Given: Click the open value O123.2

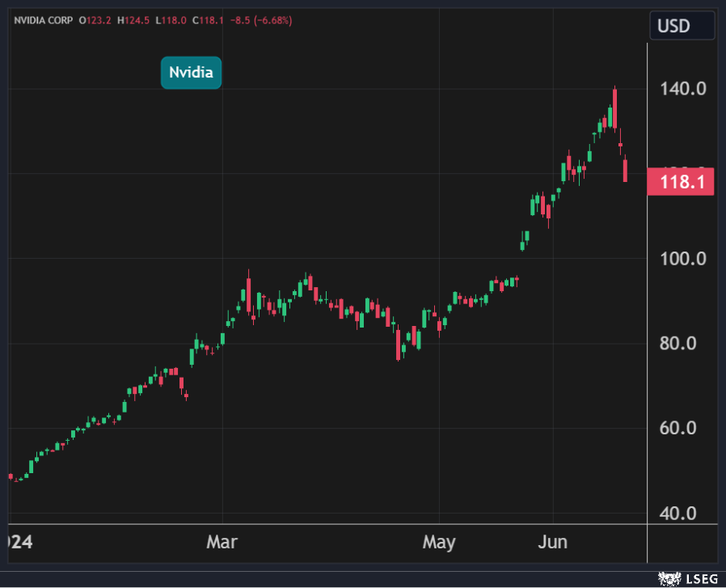Looking at the screenshot, I should click(95, 20).
